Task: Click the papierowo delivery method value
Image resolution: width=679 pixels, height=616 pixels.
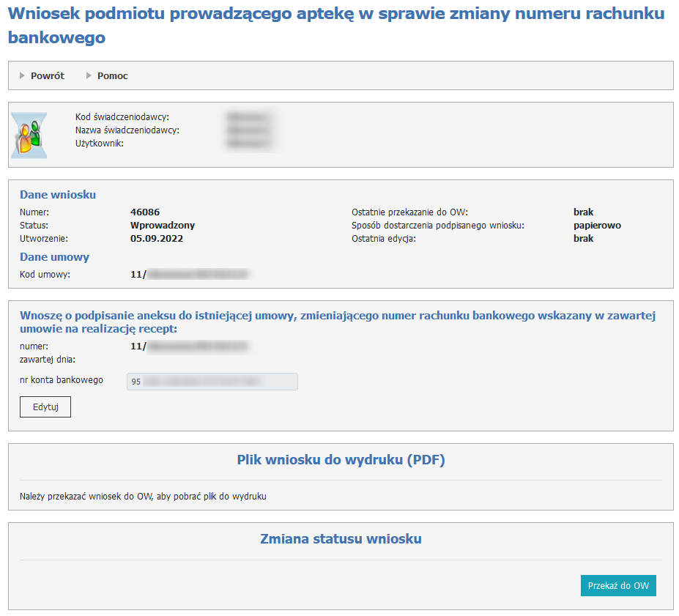Action: 596,226
